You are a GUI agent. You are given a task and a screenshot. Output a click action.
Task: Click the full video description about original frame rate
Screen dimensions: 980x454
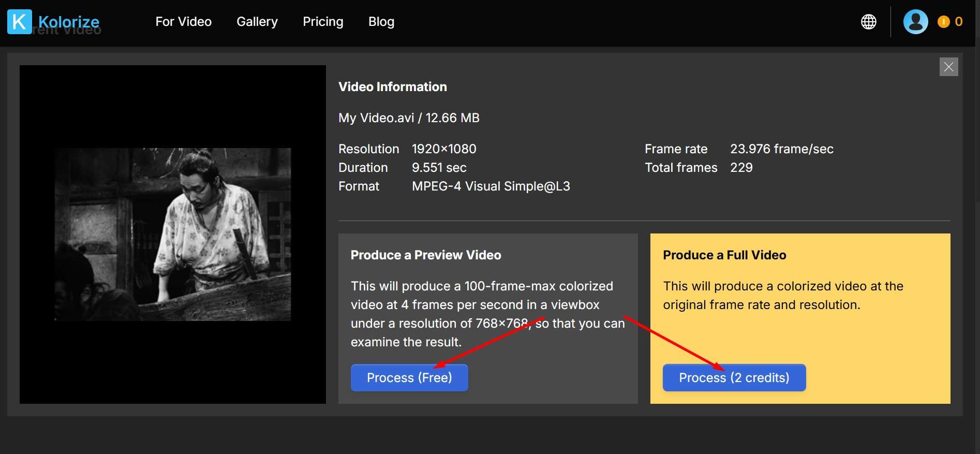[783, 296]
